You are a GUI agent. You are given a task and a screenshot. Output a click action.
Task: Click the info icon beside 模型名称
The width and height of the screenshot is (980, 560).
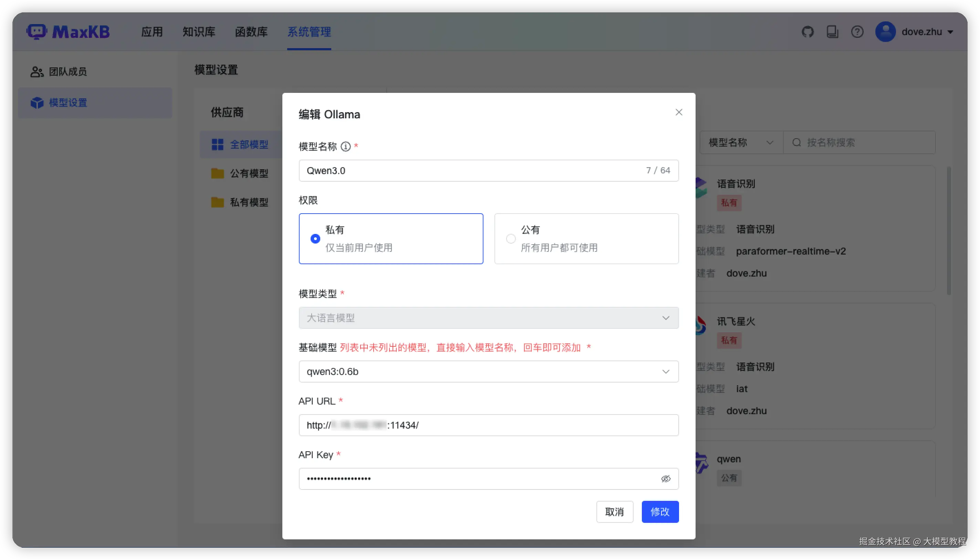coord(346,147)
